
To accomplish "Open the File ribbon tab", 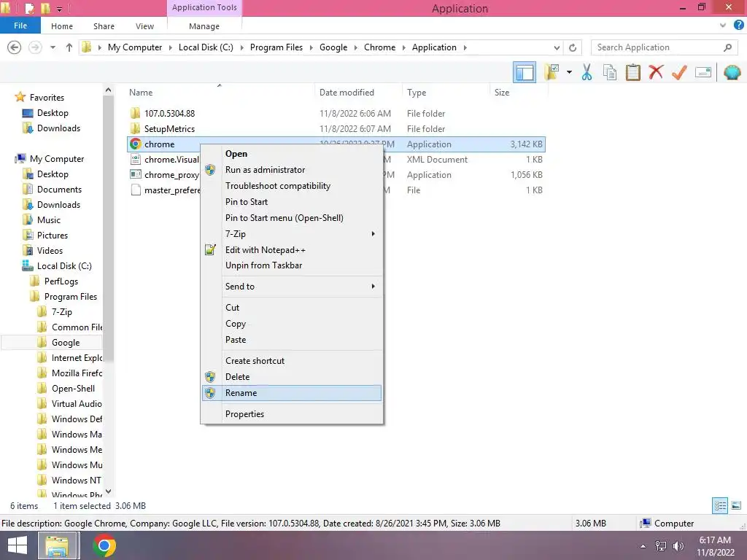I will pos(20,26).
